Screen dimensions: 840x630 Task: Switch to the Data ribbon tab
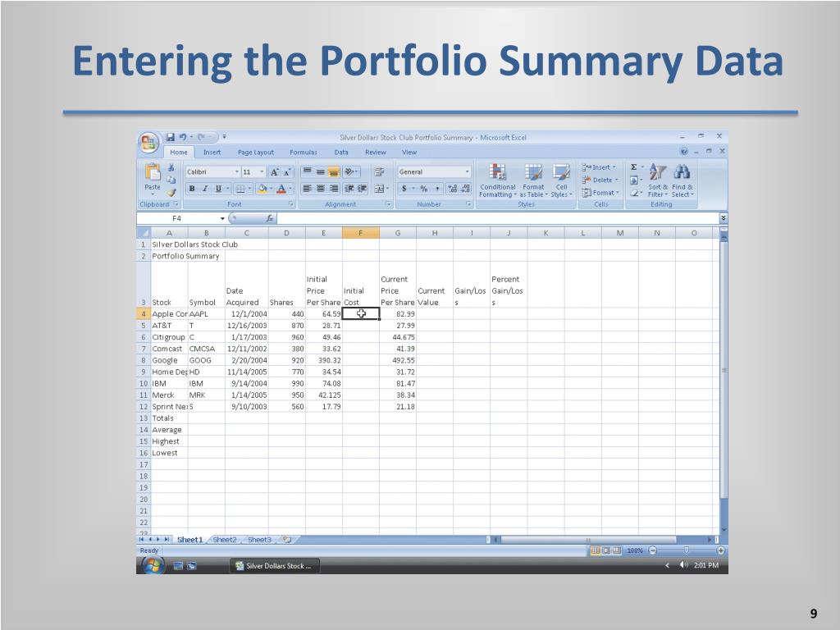341,152
